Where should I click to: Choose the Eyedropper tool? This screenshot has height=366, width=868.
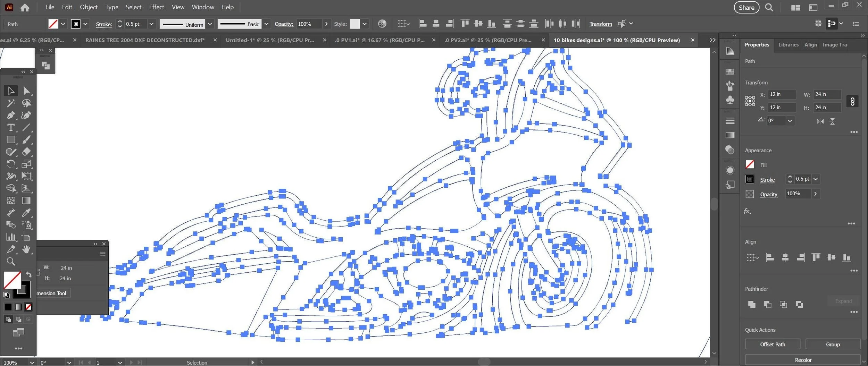pos(26,213)
